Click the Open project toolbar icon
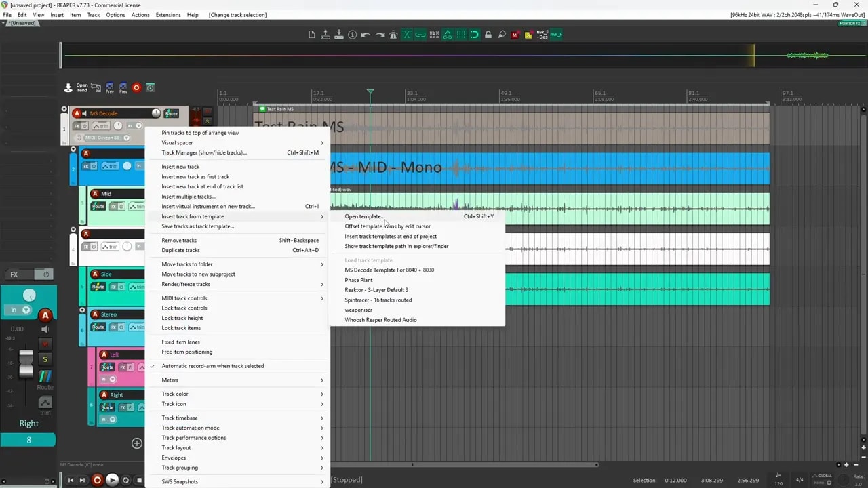 tap(325, 35)
